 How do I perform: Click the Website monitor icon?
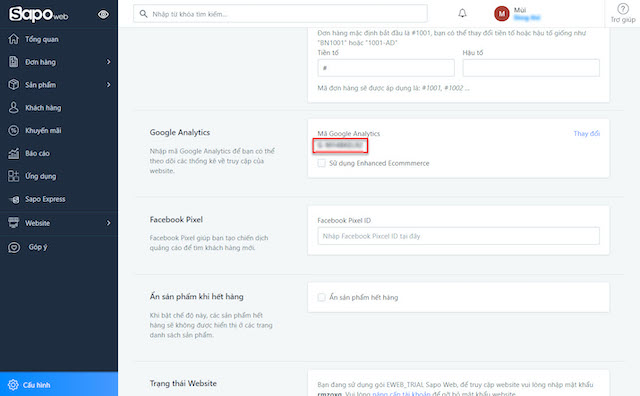point(13,222)
